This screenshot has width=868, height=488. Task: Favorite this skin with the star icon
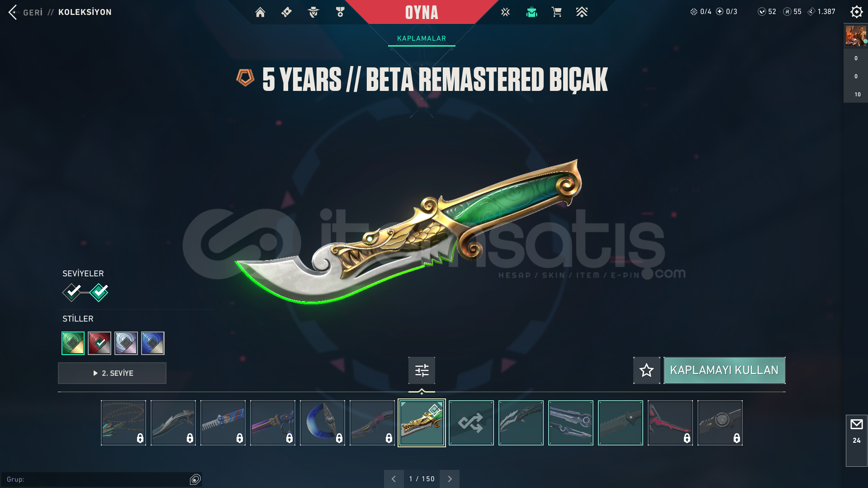point(646,370)
